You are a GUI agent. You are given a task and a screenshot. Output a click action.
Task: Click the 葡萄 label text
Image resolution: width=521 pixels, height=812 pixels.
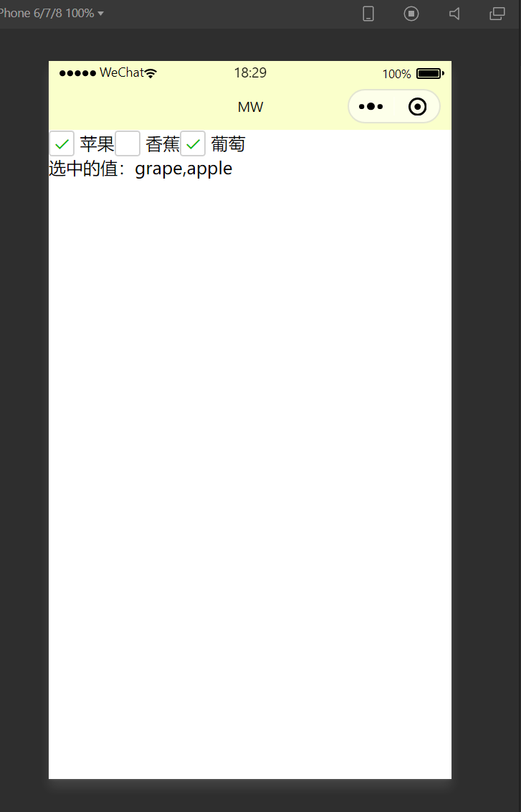coord(228,144)
